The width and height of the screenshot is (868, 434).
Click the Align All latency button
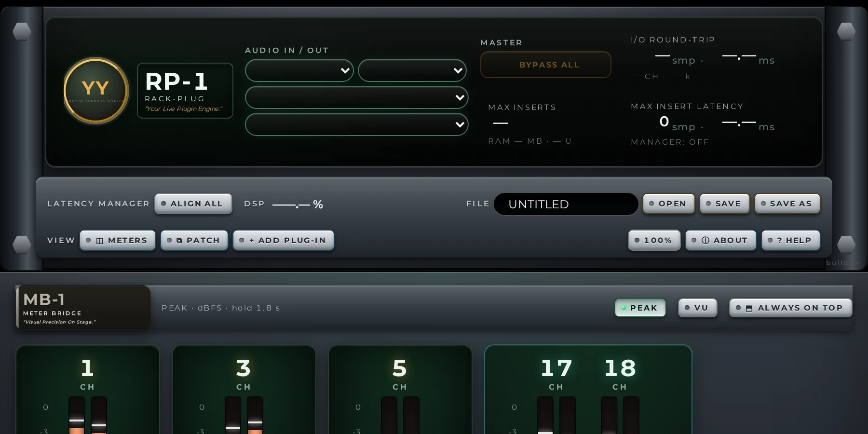[193, 203]
